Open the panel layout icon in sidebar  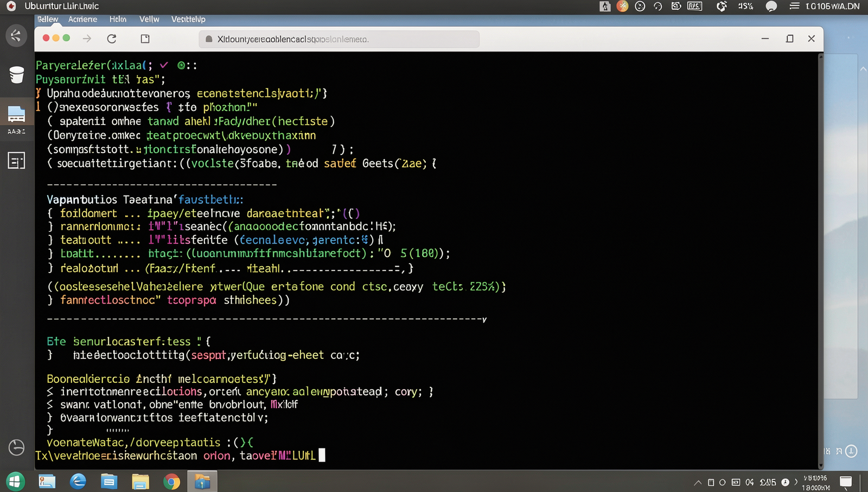16,161
